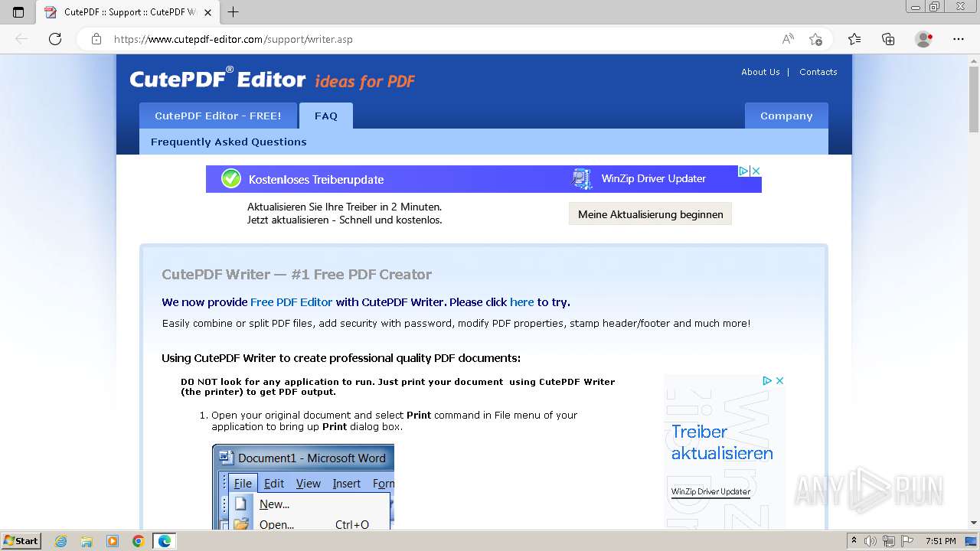Viewport: 980px width, 551px height.
Task: Open Windows Media Player taskbar icon
Action: pos(113,541)
